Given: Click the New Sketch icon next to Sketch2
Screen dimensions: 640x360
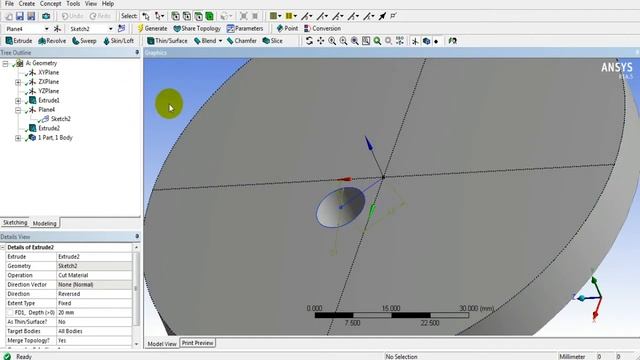Looking at the screenshot, I should (x=121, y=29).
